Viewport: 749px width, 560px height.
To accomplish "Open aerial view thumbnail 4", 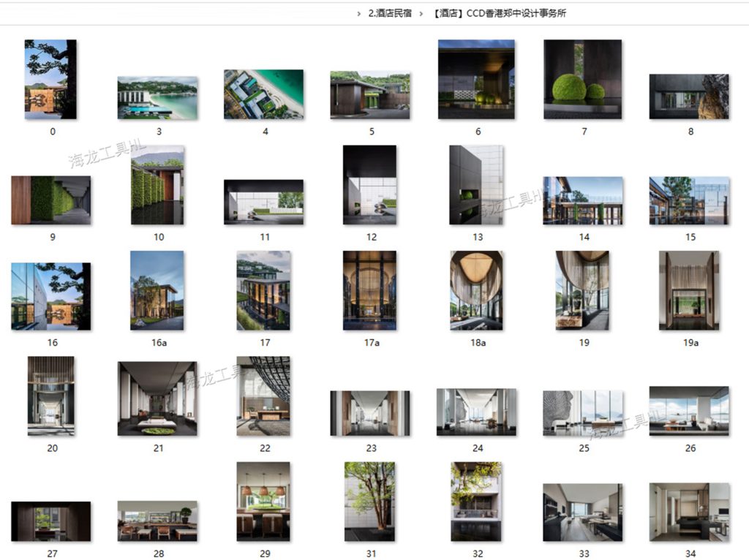I will coord(263,94).
